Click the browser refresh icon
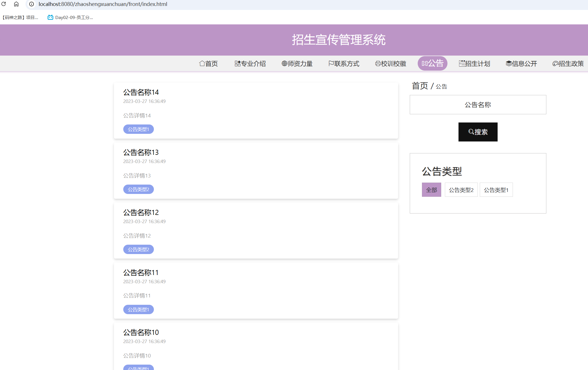 [5, 4]
